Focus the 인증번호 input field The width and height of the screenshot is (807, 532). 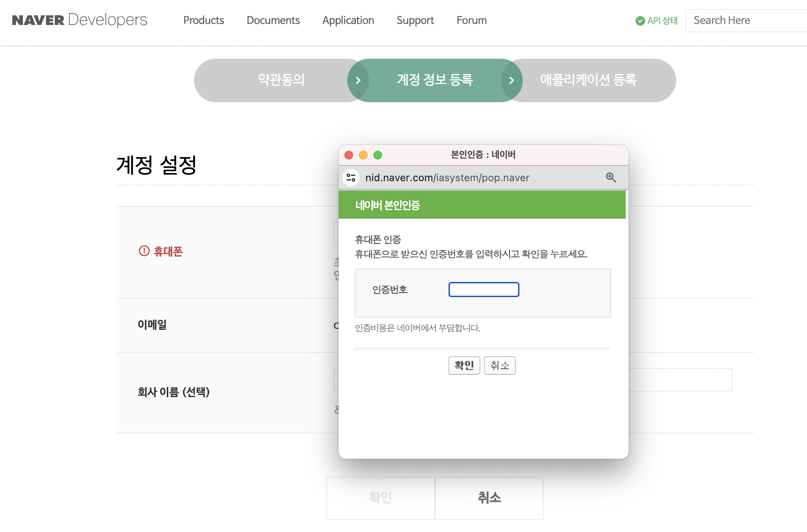click(484, 290)
